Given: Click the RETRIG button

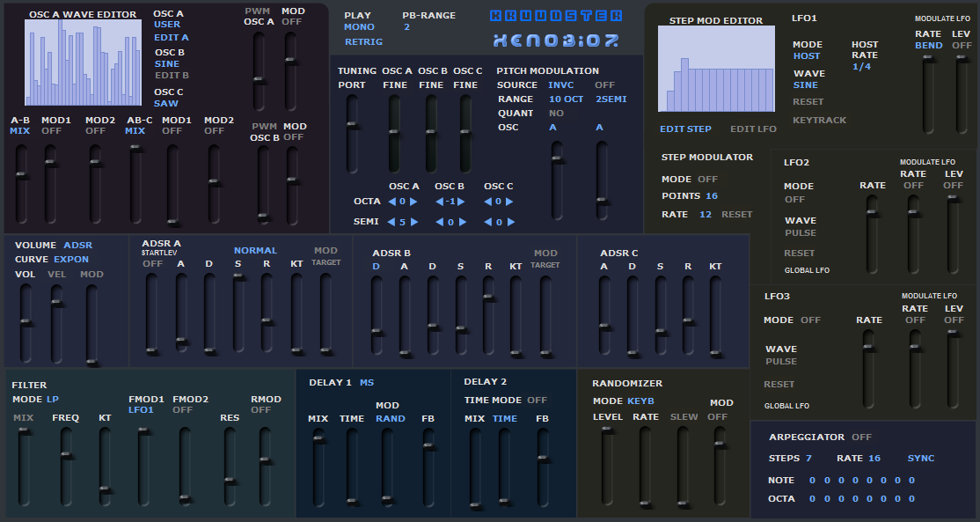Looking at the screenshot, I should [x=363, y=42].
